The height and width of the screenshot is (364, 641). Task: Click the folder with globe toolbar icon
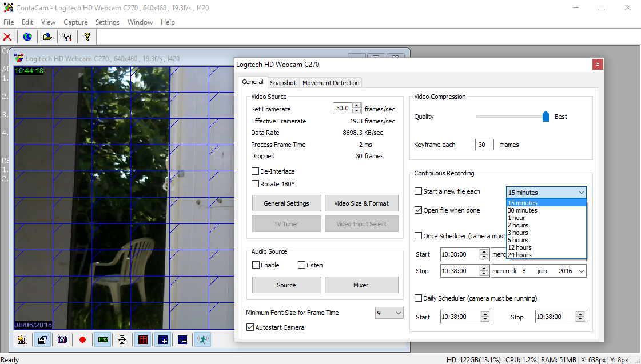pyautogui.click(x=47, y=37)
